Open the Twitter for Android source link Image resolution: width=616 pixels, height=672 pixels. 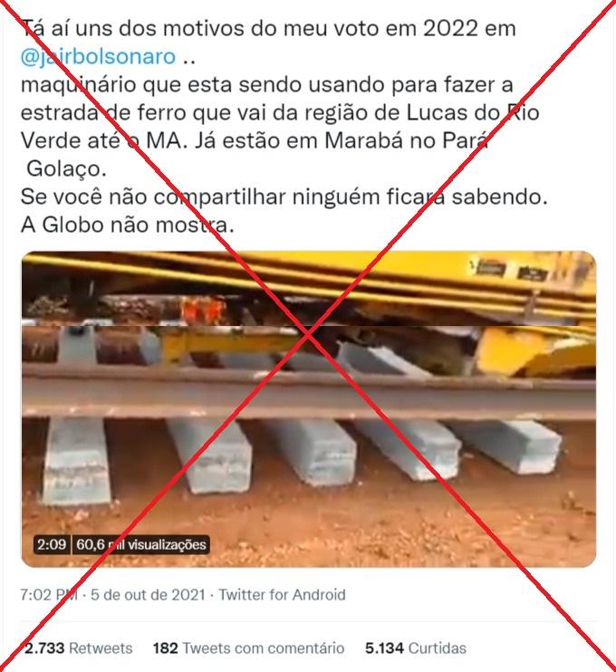(282, 595)
